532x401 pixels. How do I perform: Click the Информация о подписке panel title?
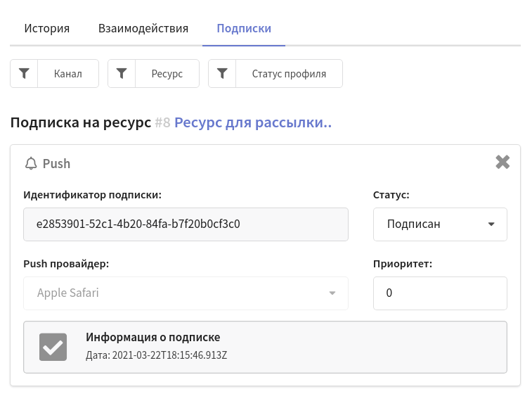[153, 337]
